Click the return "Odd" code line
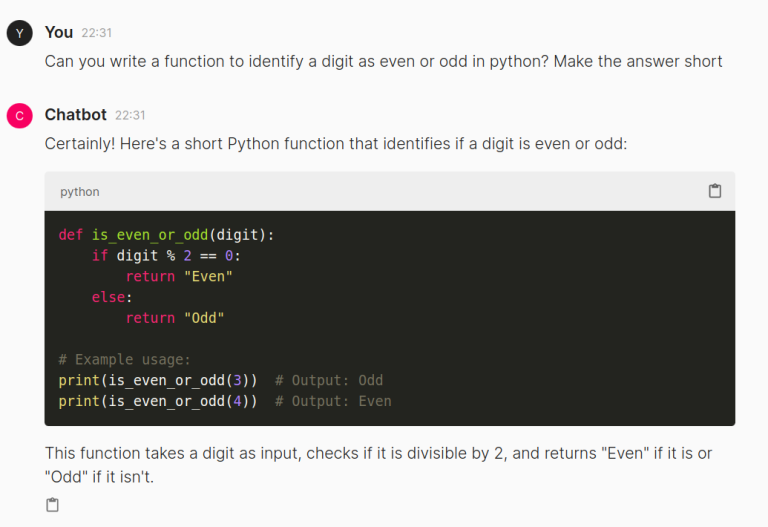The height and width of the screenshot is (527, 768). click(x=175, y=318)
